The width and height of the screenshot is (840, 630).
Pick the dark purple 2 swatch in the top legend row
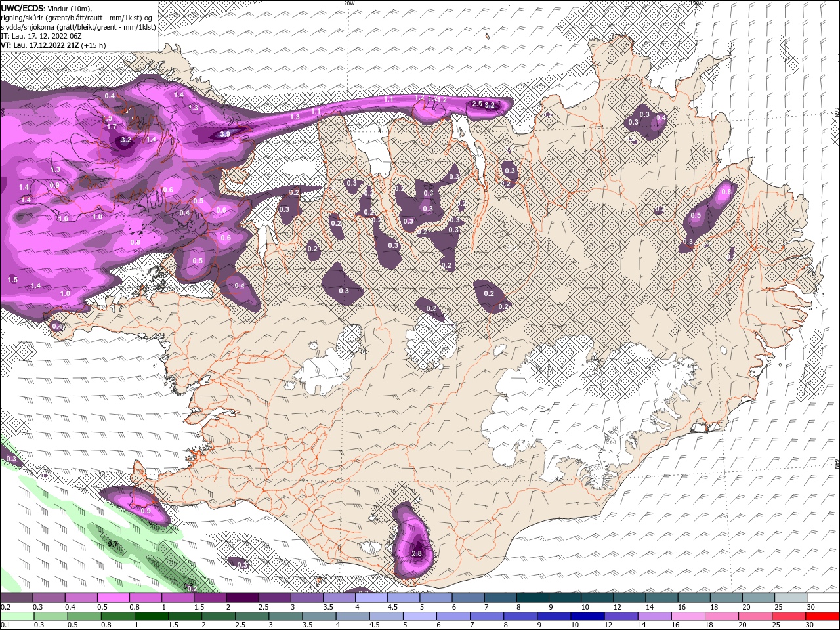(241, 598)
